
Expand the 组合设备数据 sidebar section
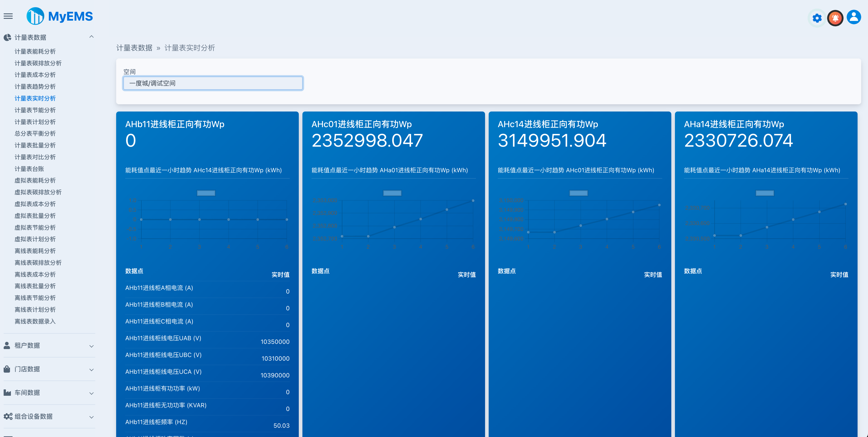click(91, 417)
